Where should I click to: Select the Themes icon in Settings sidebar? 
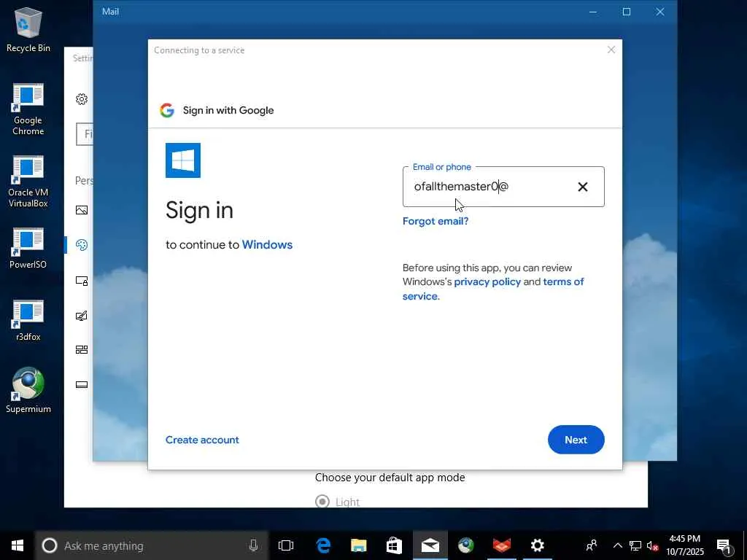click(x=82, y=315)
